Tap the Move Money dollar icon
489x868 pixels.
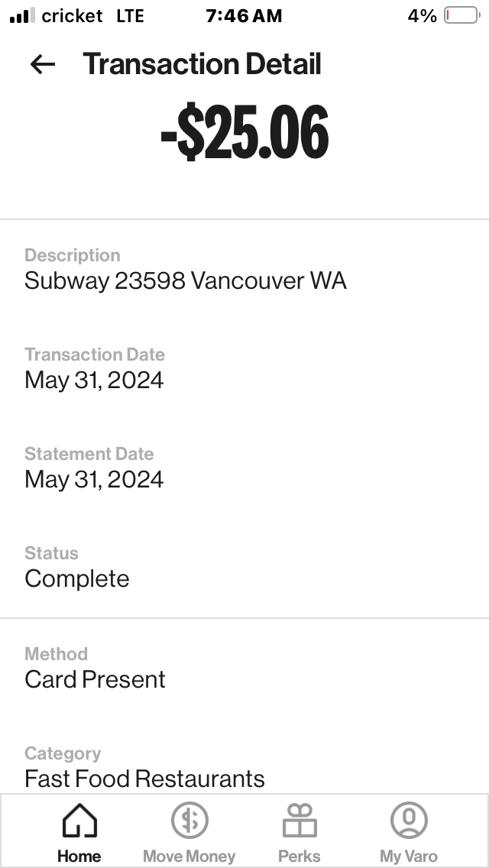[189, 822]
